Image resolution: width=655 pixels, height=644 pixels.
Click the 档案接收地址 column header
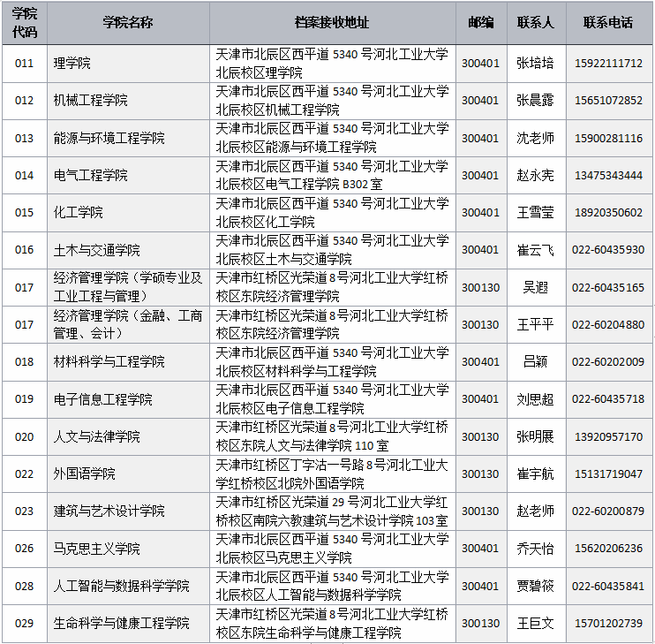coord(332,23)
